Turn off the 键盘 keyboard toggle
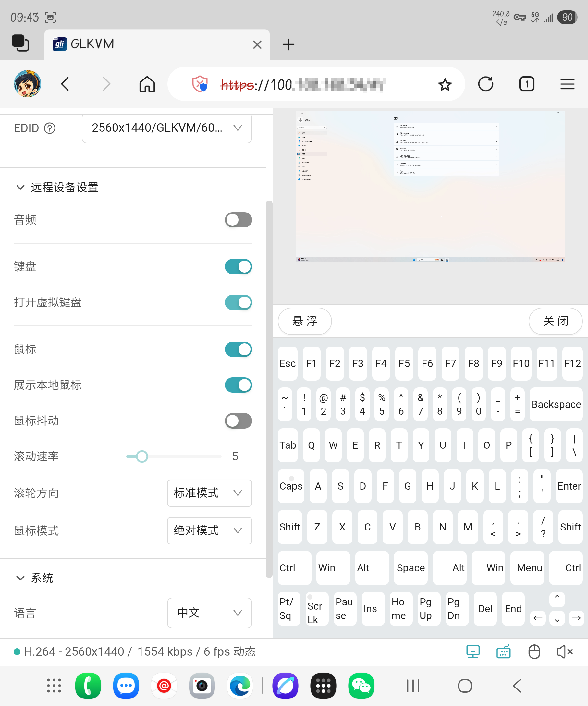The width and height of the screenshot is (588, 706). click(238, 267)
